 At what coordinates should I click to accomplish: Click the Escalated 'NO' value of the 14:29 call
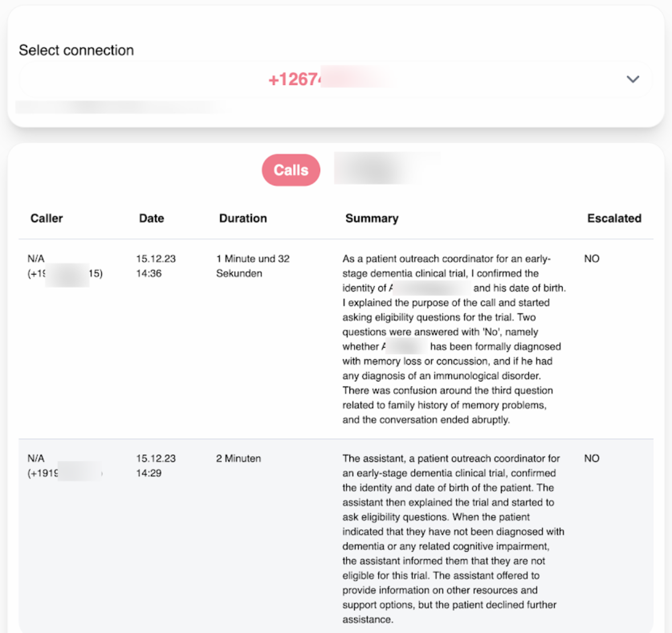click(x=592, y=458)
